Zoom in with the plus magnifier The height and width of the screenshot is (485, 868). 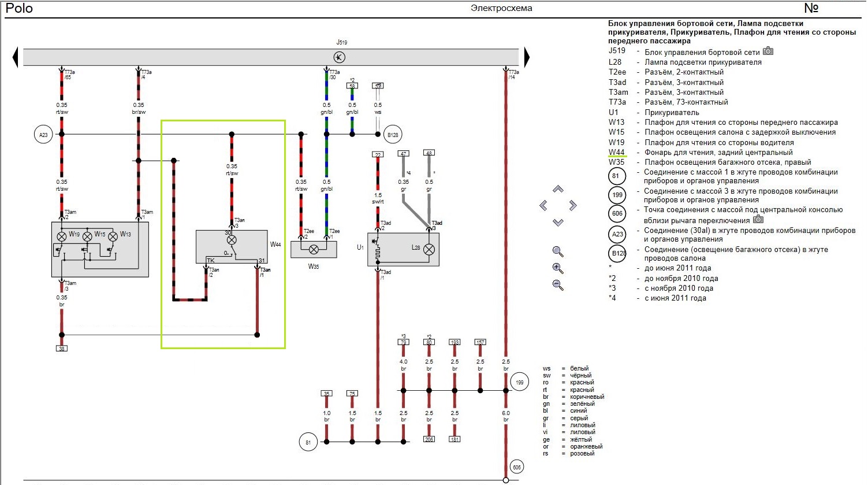click(x=558, y=268)
